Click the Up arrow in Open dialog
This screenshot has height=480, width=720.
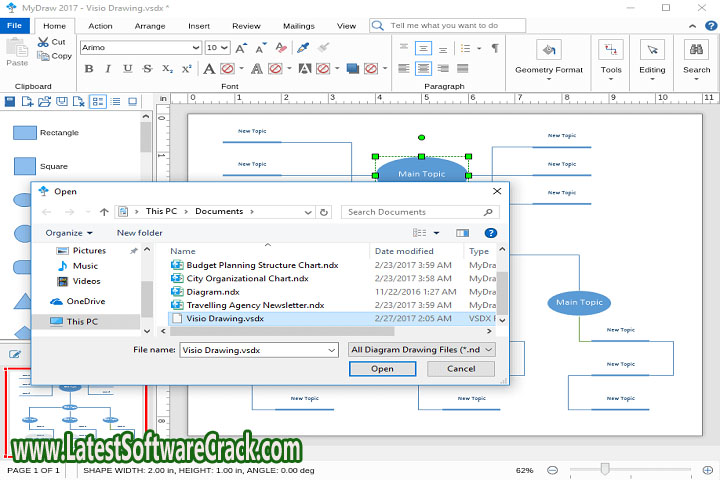tap(104, 212)
